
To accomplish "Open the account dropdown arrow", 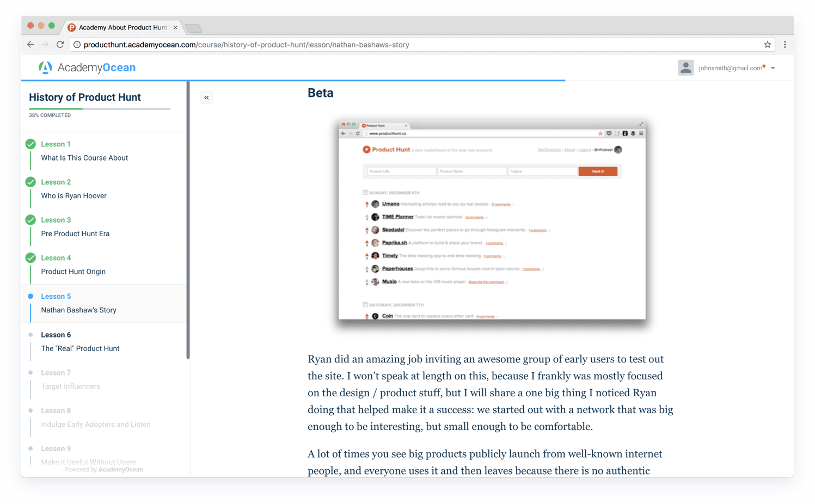I will tap(773, 68).
